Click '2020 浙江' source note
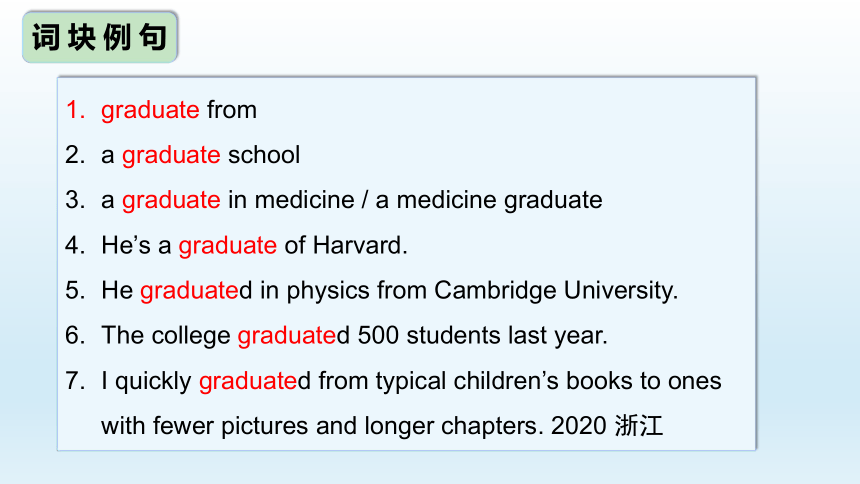This screenshot has height=484, width=860. [607, 426]
